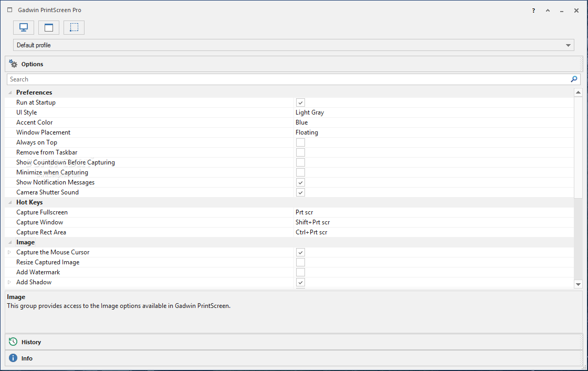Collapse the Image group
The width and height of the screenshot is (588, 371).
pos(10,242)
